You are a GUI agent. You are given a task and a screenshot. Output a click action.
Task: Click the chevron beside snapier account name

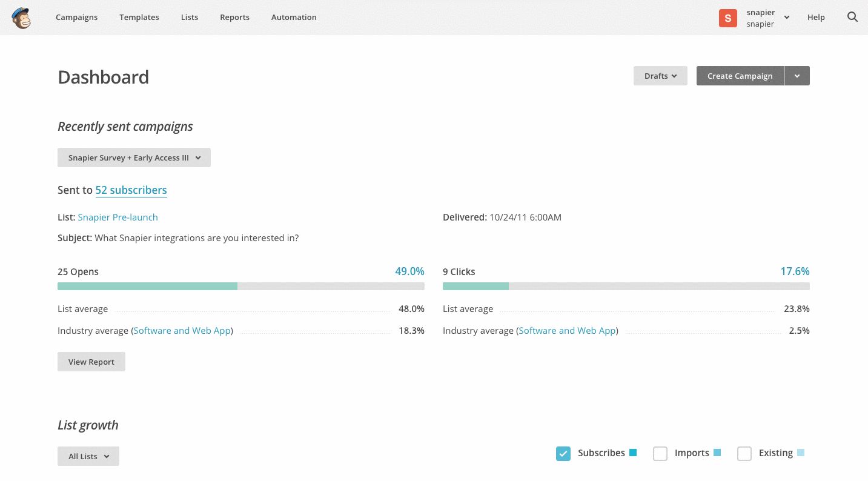[x=787, y=18]
